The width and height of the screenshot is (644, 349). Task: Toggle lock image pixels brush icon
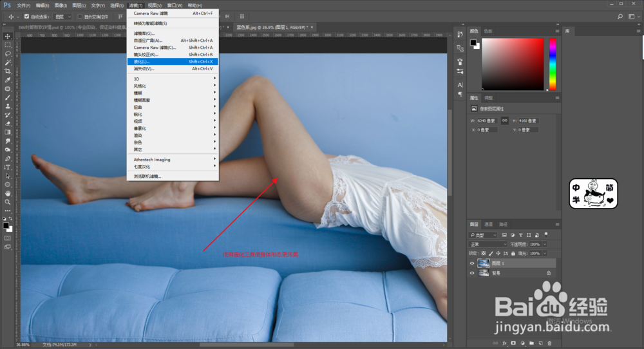pos(491,254)
